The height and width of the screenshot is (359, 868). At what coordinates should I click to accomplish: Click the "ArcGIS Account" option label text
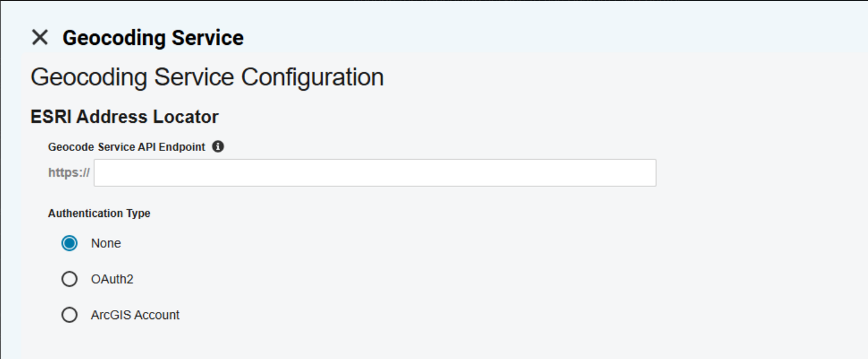tap(135, 315)
